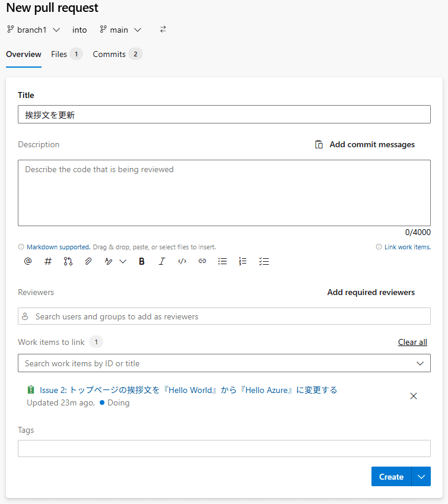Switch to the Overview tab
This screenshot has height=504, width=448.
click(24, 55)
